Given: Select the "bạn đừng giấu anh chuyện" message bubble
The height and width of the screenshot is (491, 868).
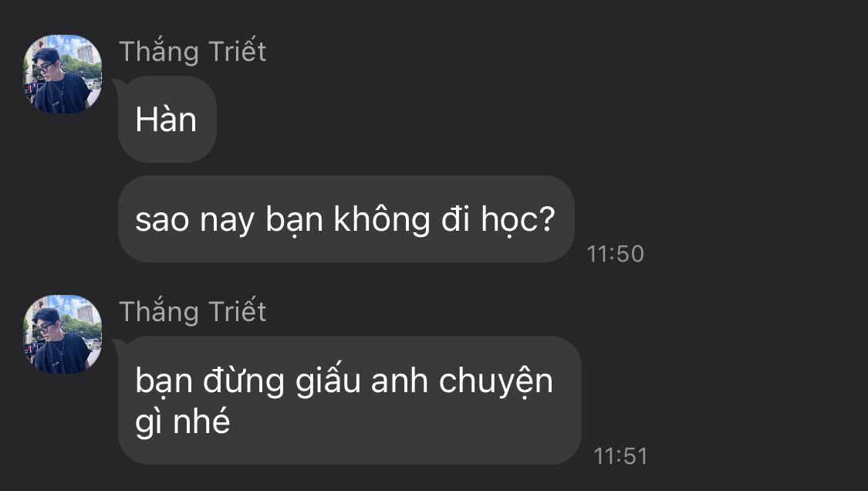Looking at the screenshot, I should tap(350, 400).
